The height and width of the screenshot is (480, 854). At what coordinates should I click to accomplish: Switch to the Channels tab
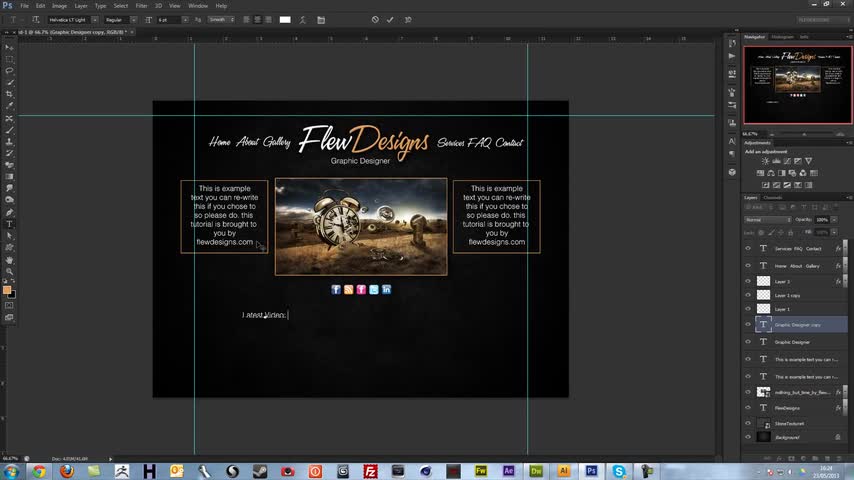tap(773, 197)
